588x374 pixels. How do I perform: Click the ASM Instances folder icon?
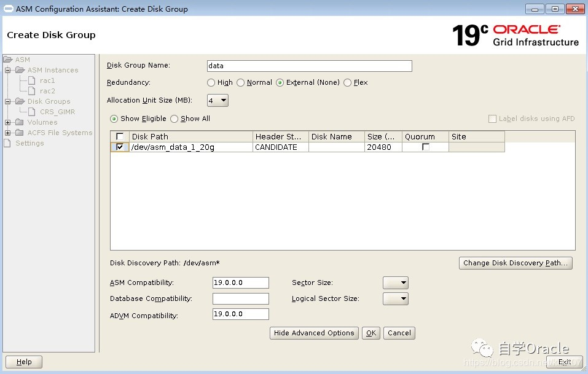(20, 69)
